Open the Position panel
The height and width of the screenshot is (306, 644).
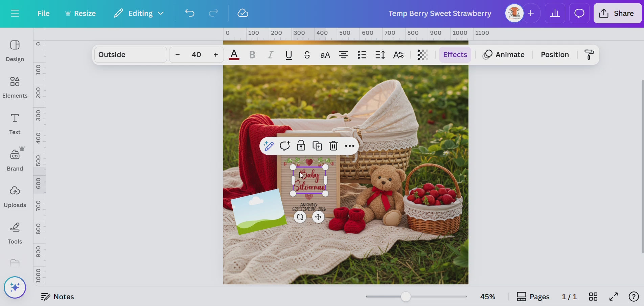pyautogui.click(x=555, y=55)
